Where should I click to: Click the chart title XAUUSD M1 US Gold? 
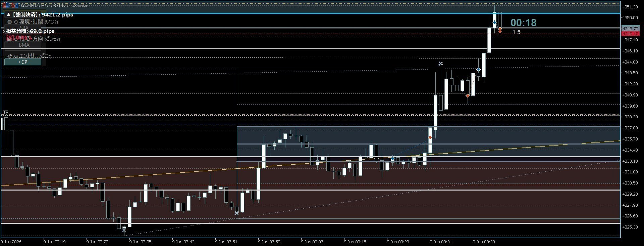pos(54,5)
